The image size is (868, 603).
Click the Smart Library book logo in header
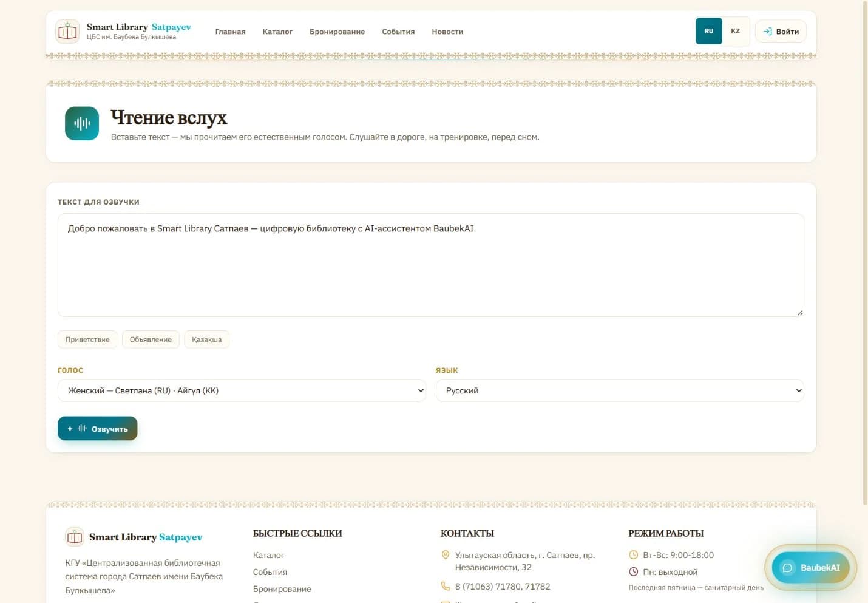67,31
